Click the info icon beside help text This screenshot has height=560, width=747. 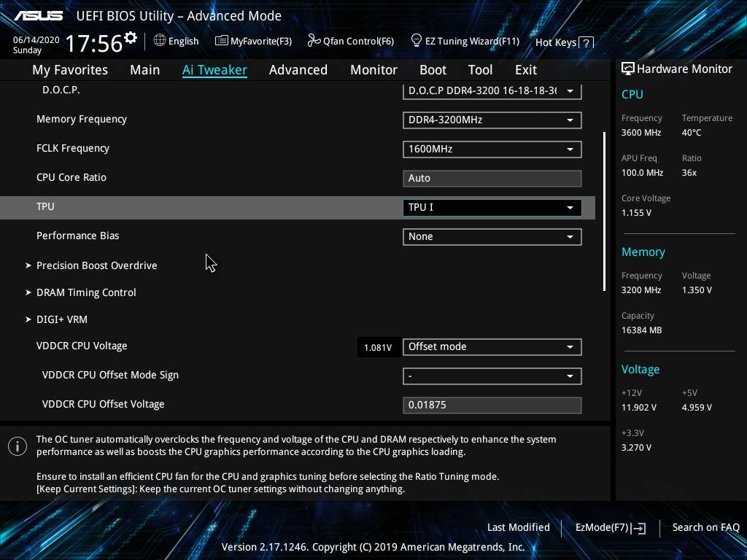(x=18, y=446)
